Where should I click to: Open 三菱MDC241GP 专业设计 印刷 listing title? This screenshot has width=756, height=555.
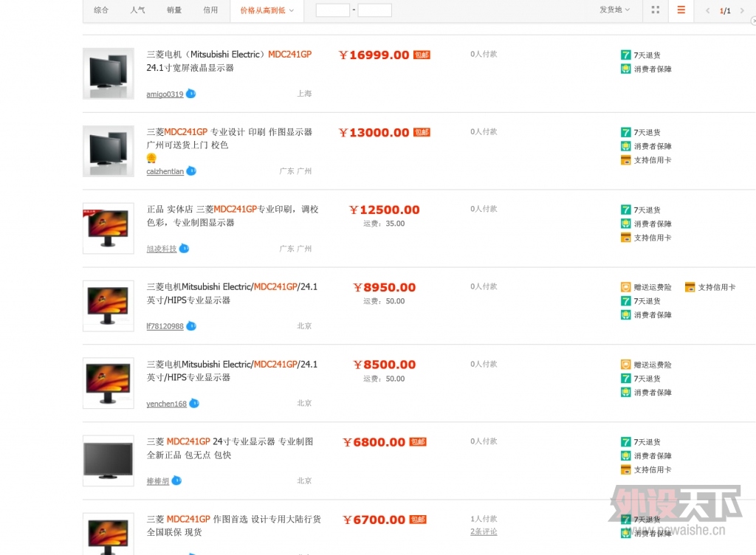(230, 138)
